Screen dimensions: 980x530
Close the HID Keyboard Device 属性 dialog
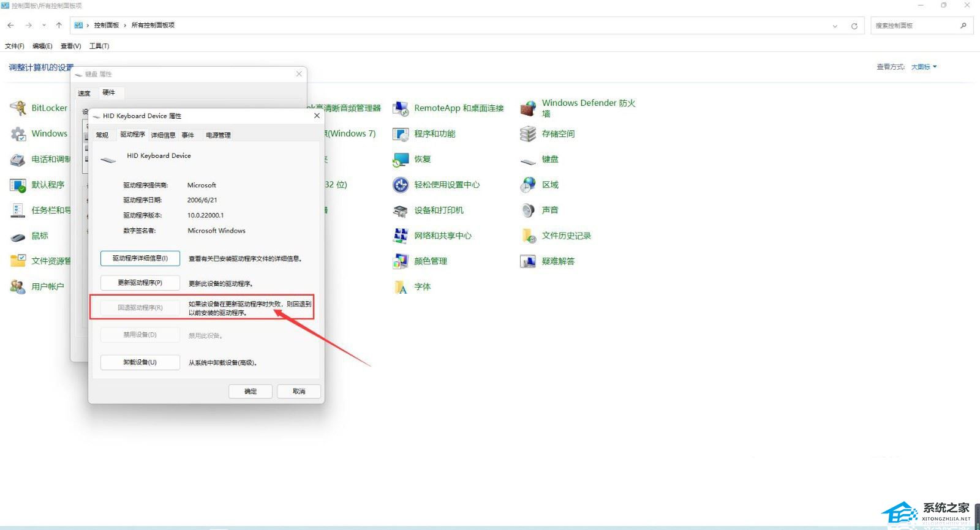317,116
